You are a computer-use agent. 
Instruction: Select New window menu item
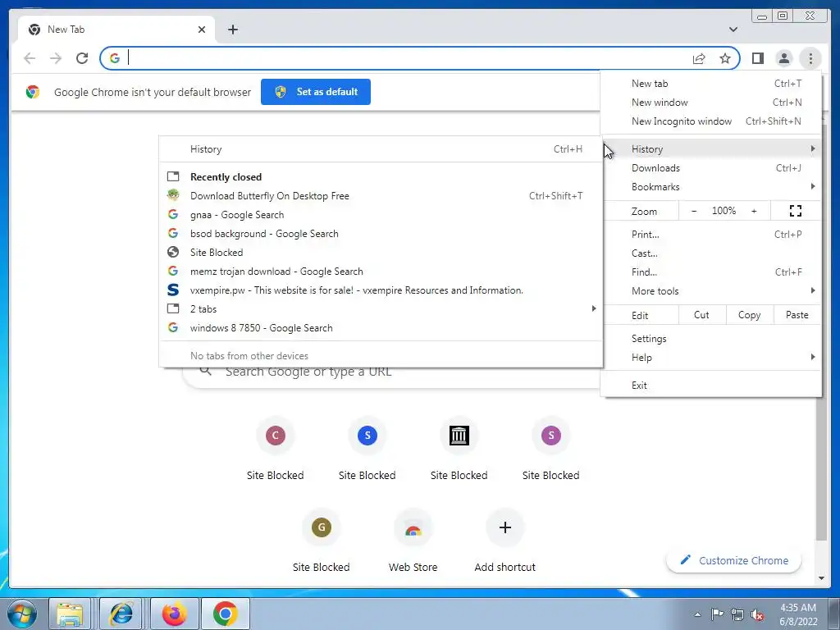[x=710, y=103]
